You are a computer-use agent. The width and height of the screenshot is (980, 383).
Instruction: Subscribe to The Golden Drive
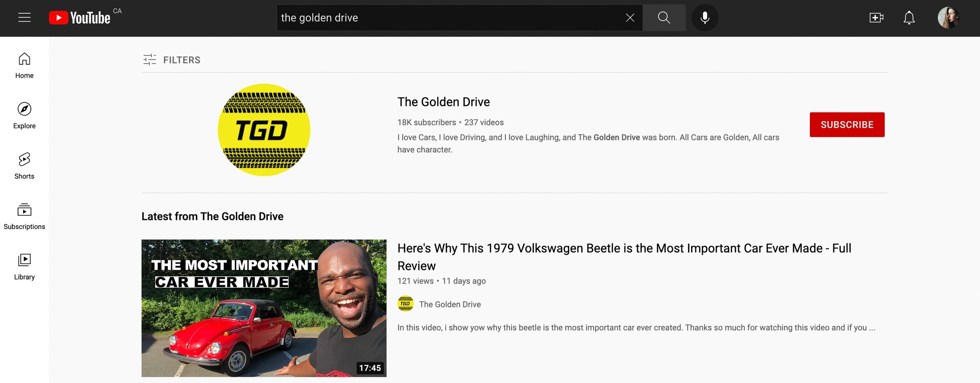click(x=847, y=125)
